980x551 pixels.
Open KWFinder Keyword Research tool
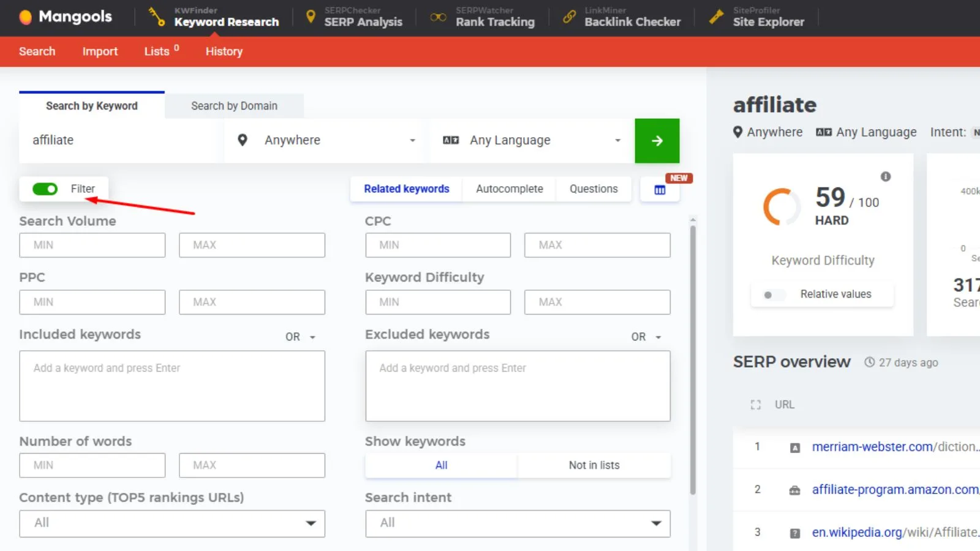click(x=214, y=17)
